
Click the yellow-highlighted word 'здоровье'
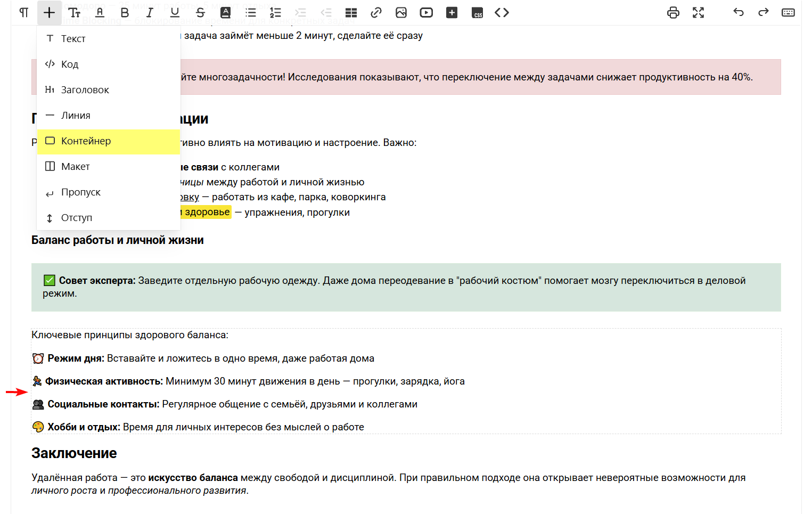point(207,213)
